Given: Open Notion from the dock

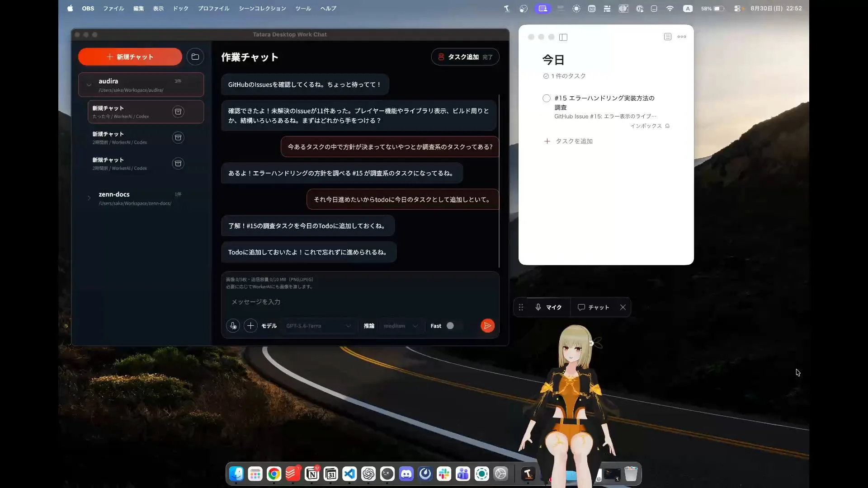Looking at the screenshot, I should click(x=312, y=474).
